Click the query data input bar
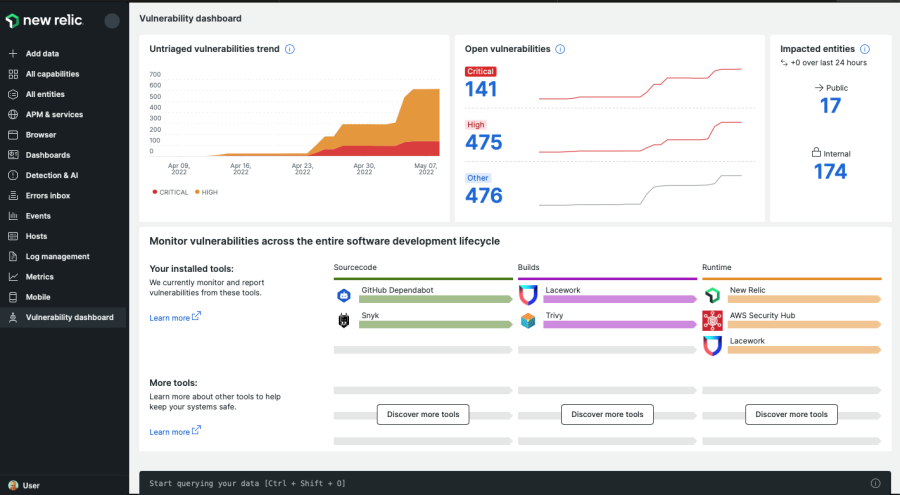Viewport: 900px width, 495px height. coord(500,483)
